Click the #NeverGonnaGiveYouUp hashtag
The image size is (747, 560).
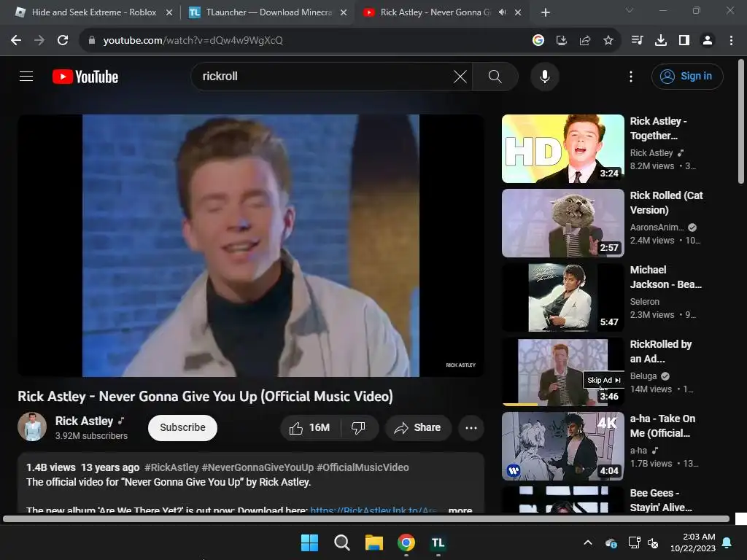(x=258, y=467)
